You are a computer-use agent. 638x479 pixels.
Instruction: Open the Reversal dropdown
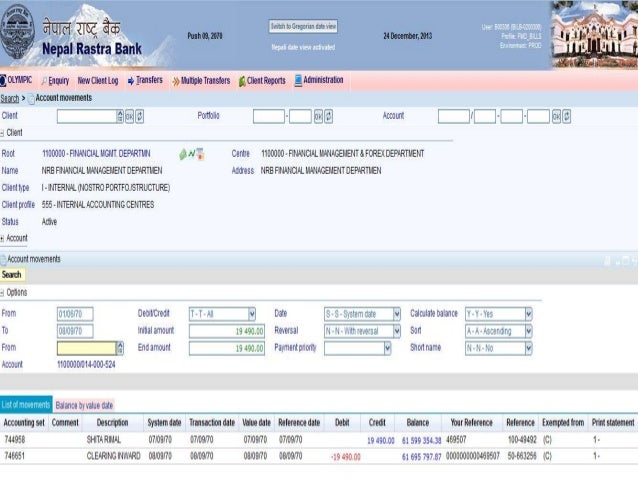(397, 331)
